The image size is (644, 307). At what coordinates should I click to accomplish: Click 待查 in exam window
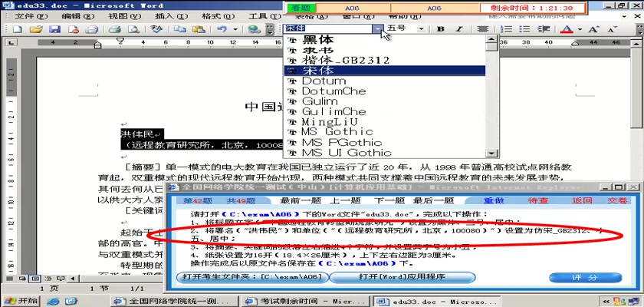click(x=538, y=200)
